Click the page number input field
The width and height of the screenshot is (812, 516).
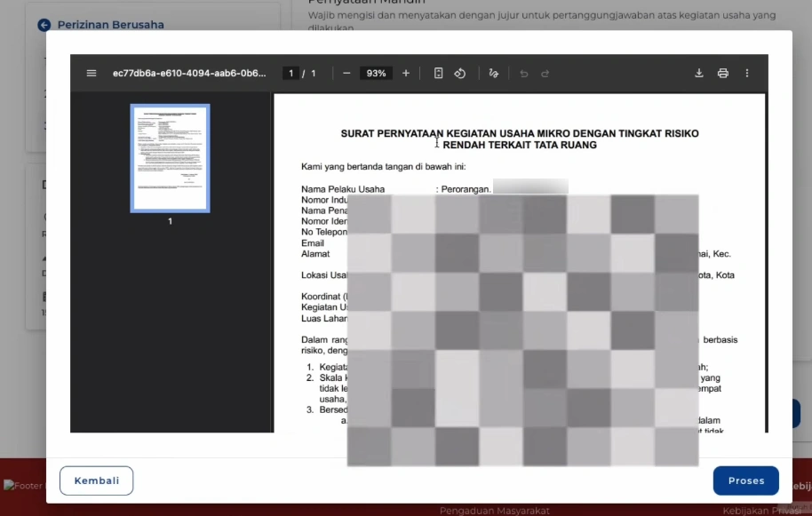291,74
